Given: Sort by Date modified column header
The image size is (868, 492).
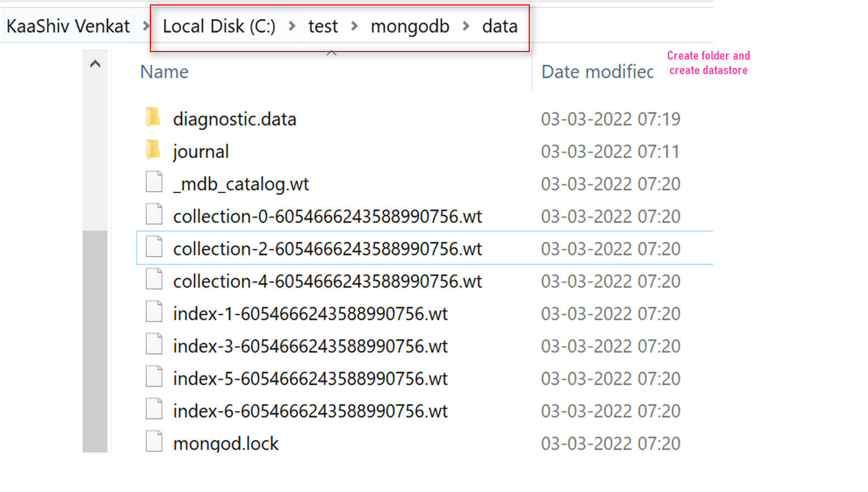Looking at the screenshot, I should pyautogui.click(x=597, y=72).
